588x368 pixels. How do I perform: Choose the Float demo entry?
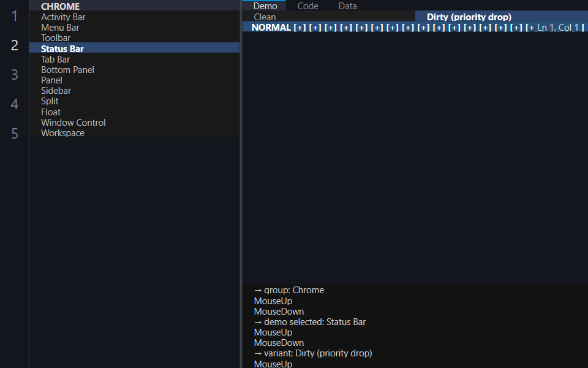tap(134, 112)
